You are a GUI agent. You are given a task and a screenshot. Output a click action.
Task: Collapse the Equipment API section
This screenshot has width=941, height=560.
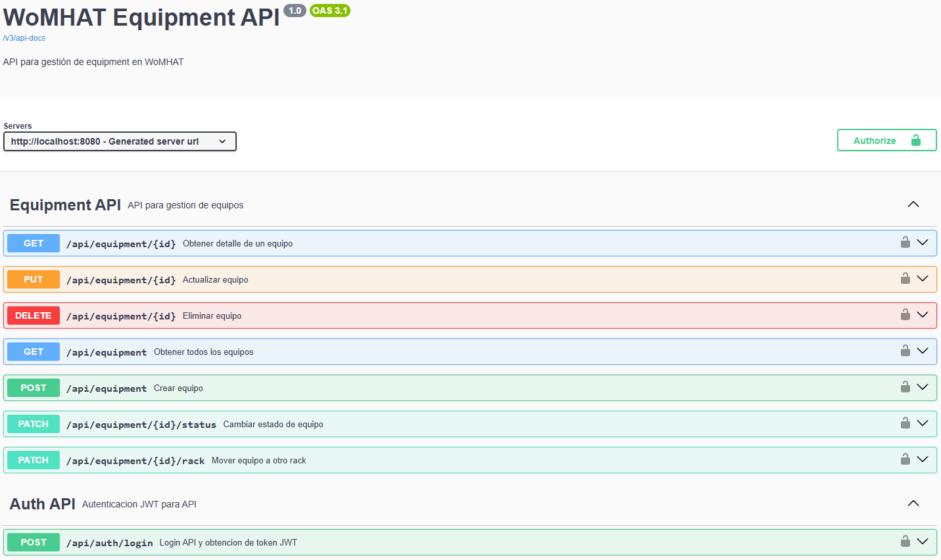913,204
